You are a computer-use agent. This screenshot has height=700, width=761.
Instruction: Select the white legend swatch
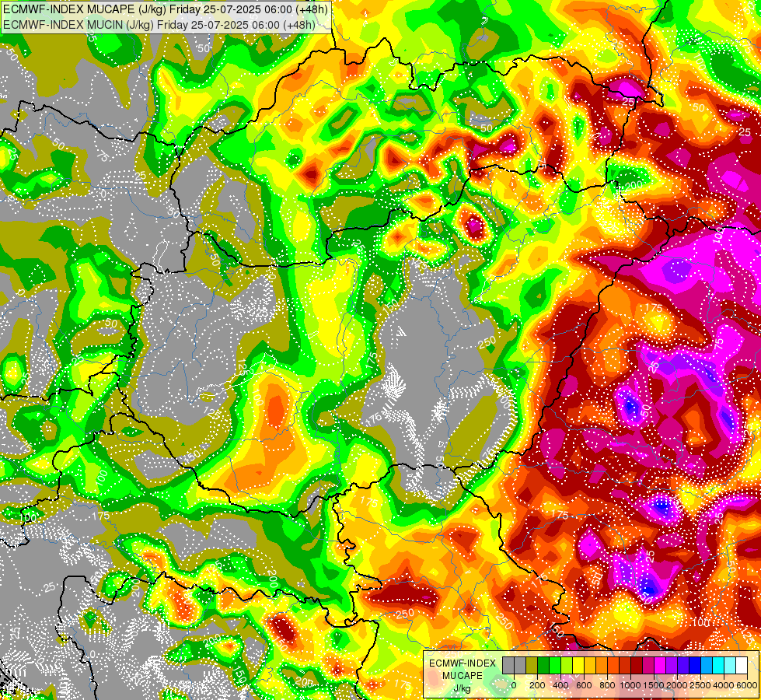pyautogui.click(x=742, y=665)
